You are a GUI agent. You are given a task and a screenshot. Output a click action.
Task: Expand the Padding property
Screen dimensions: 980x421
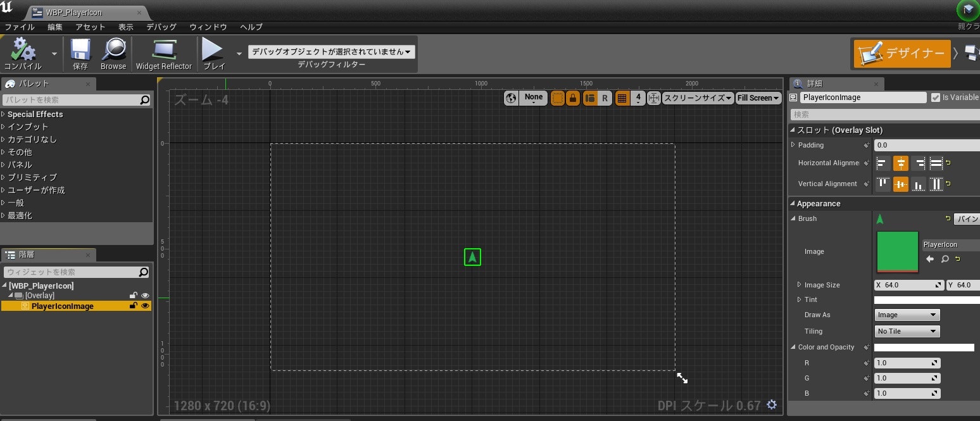coord(793,145)
